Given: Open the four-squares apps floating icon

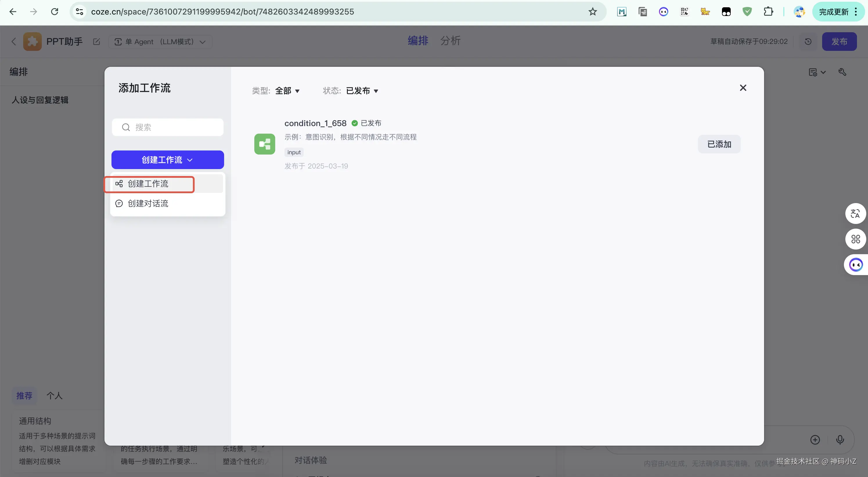Looking at the screenshot, I should click(x=855, y=239).
